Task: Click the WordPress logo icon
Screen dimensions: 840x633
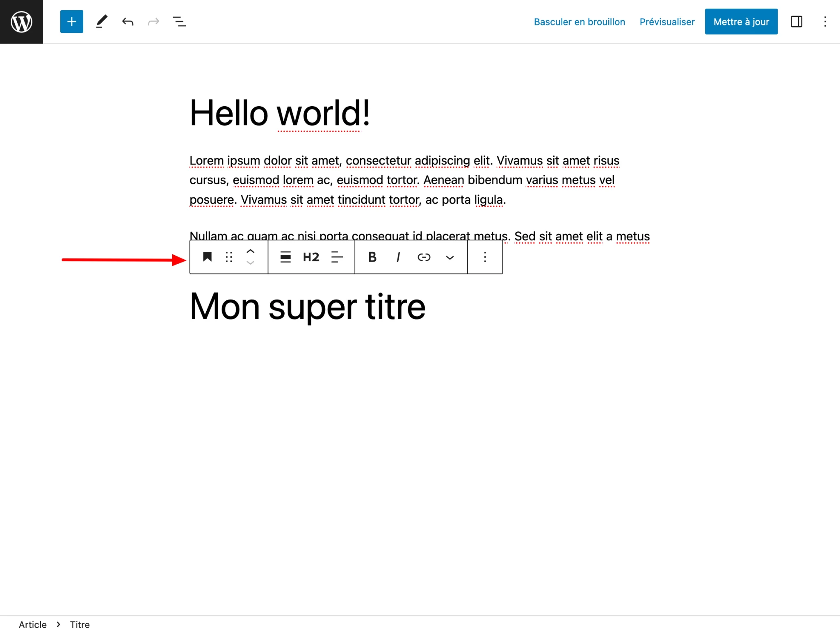Action: [x=21, y=22]
